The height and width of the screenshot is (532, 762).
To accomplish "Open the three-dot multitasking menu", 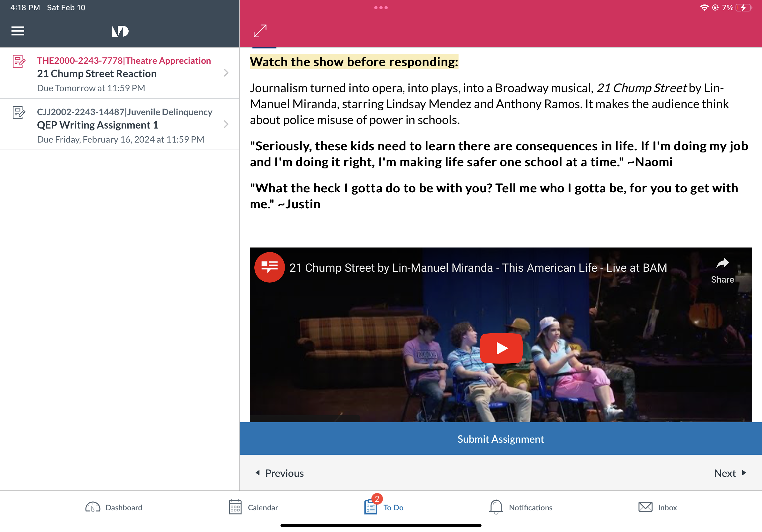I will coord(381,8).
